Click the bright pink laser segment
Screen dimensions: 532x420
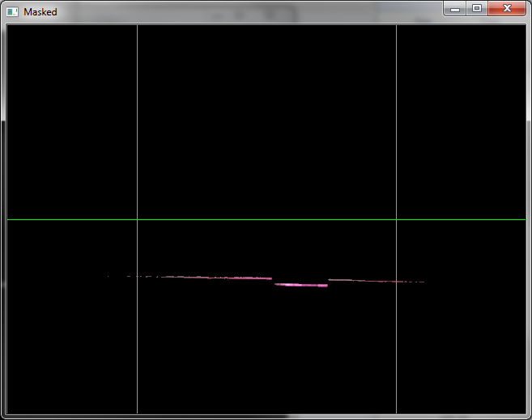pos(301,285)
